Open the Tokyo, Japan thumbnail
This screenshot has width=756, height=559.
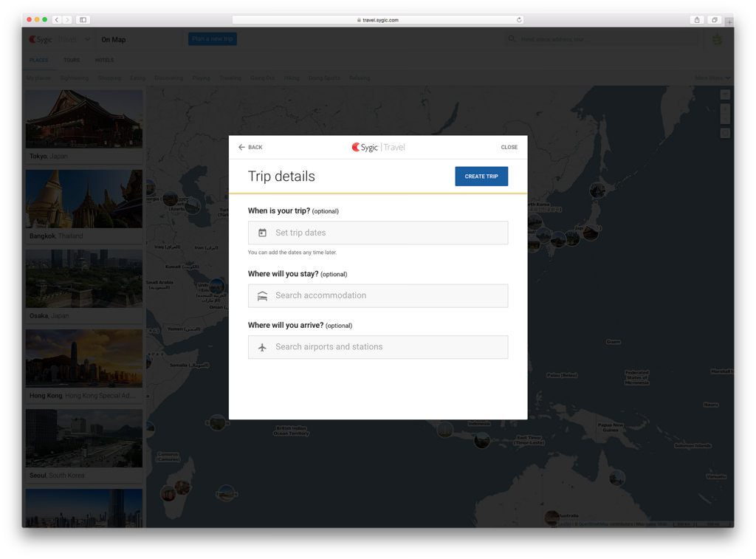pyautogui.click(x=84, y=119)
